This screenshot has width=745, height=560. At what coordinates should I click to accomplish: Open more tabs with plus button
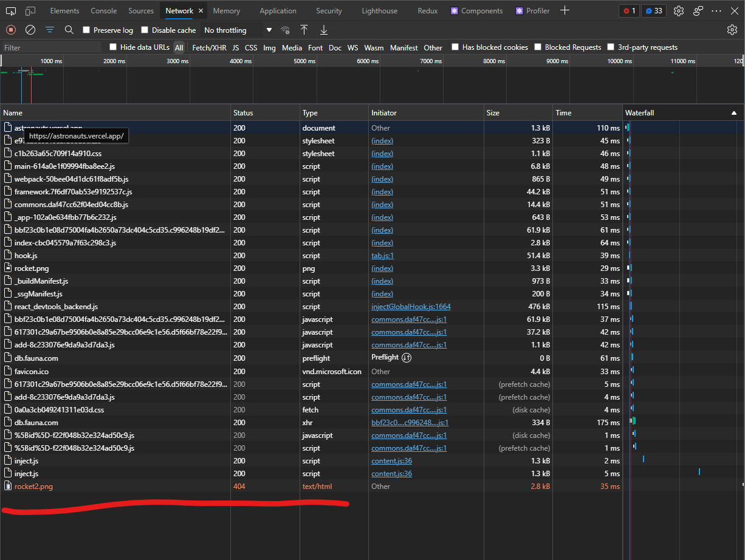[565, 10]
